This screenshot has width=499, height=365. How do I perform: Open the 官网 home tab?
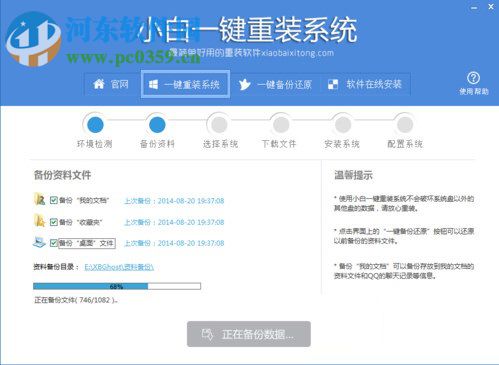point(111,84)
